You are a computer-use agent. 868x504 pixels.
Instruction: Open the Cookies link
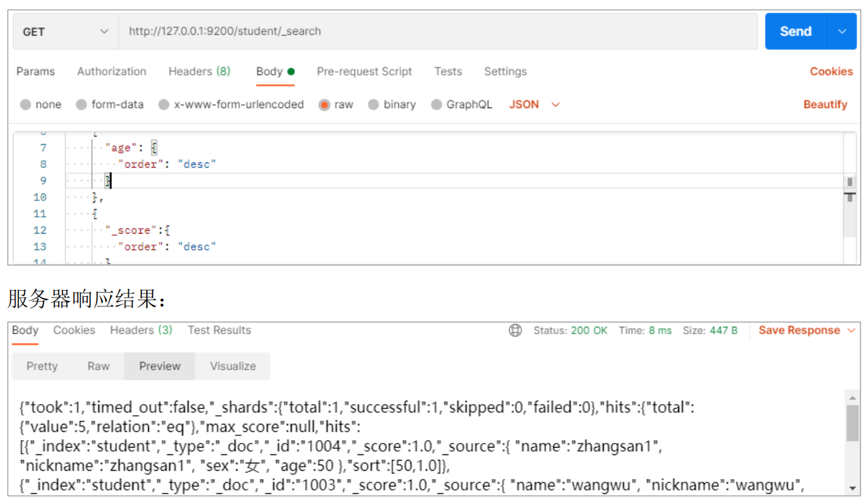pyautogui.click(x=831, y=71)
